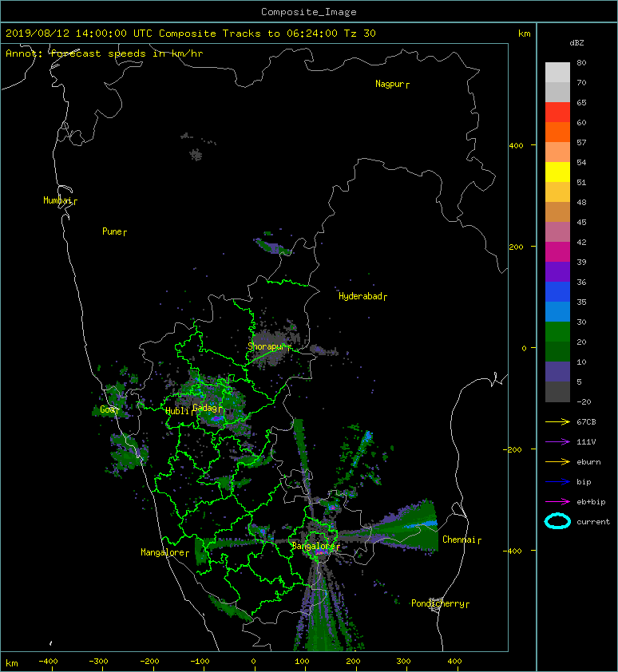The height and width of the screenshot is (672, 618).
Task: Click the 10 dBZ slate-blue swatch
Action: (x=557, y=371)
